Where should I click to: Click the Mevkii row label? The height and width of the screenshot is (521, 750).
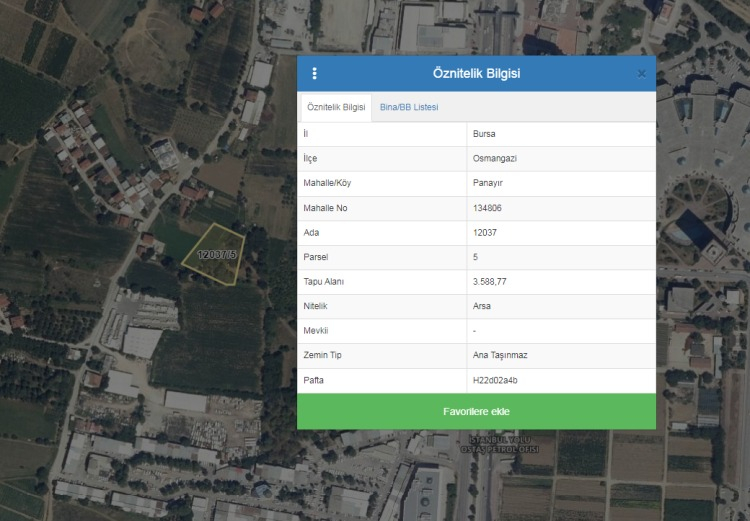(x=315, y=331)
